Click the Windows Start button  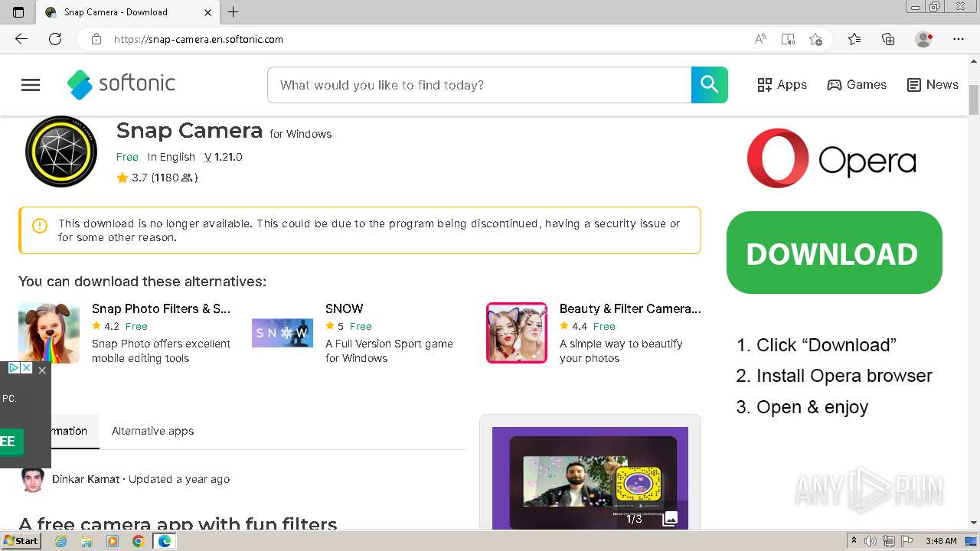click(x=21, y=541)
